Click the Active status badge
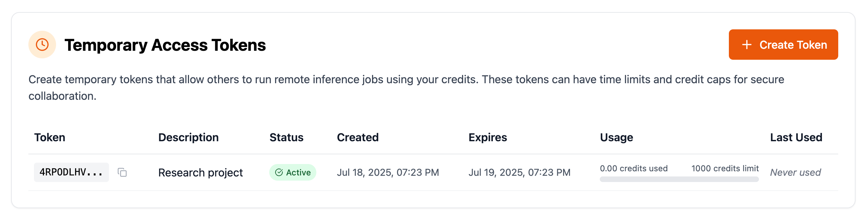868x221 pixels. 293,172
